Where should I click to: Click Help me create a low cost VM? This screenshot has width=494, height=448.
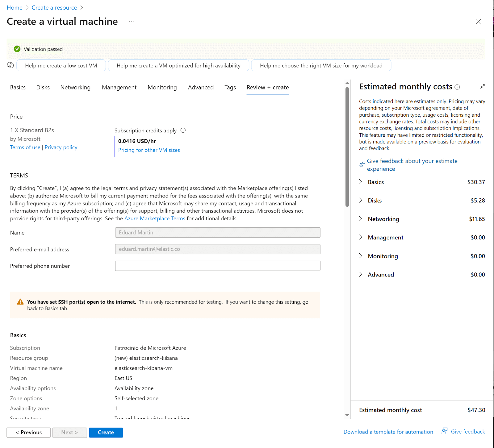[x=61, y=65]
